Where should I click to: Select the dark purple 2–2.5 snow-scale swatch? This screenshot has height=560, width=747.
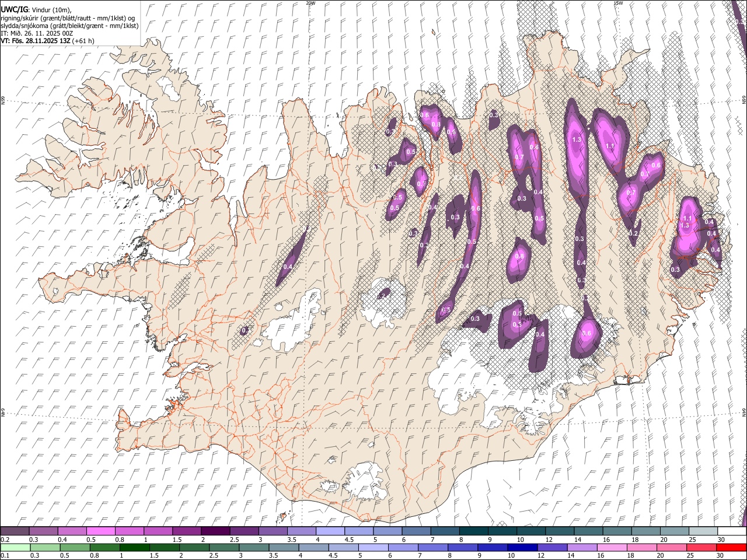pos(215,531)
